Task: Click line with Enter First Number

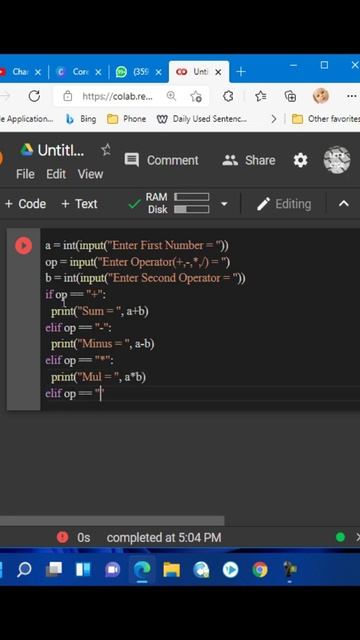Action: point(137,245)
